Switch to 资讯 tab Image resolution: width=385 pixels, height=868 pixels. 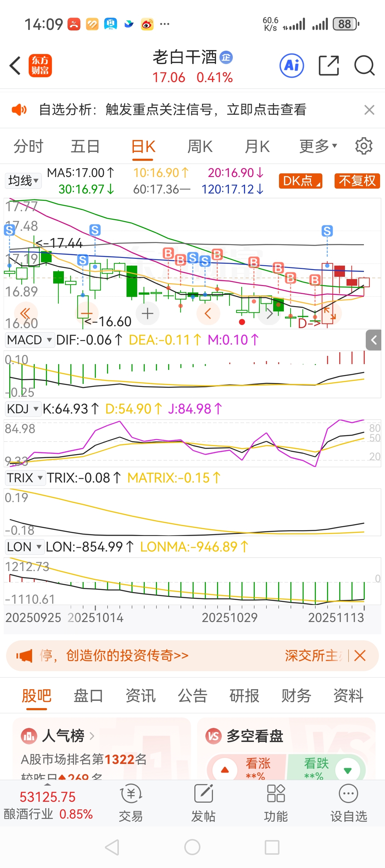pyautogui.click(x=140, y=696)
